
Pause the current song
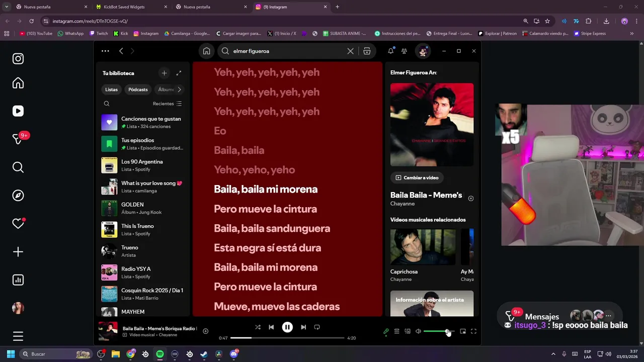[x=287, y=327]
